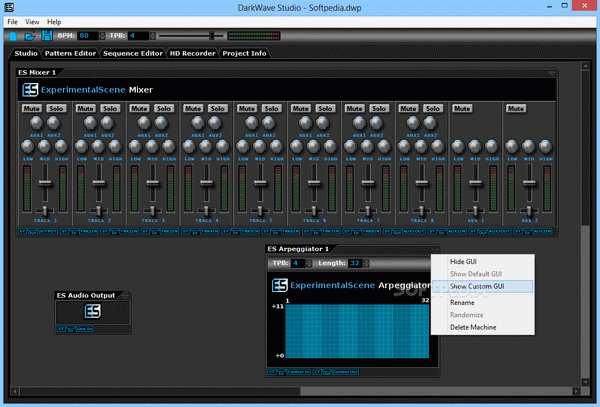Open the View menu
Screen dimensions: 600x407
pos(32,22)
